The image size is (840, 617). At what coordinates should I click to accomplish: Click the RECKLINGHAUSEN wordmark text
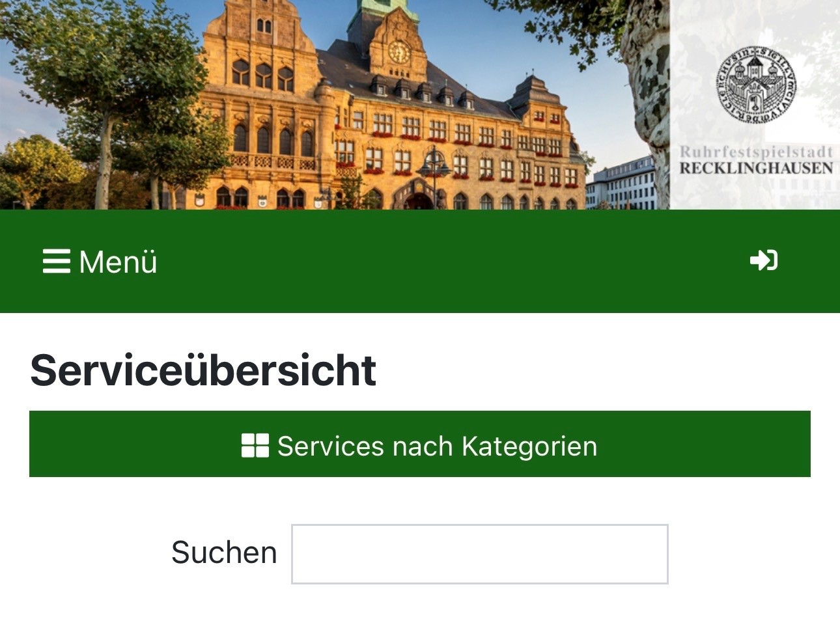756,168
